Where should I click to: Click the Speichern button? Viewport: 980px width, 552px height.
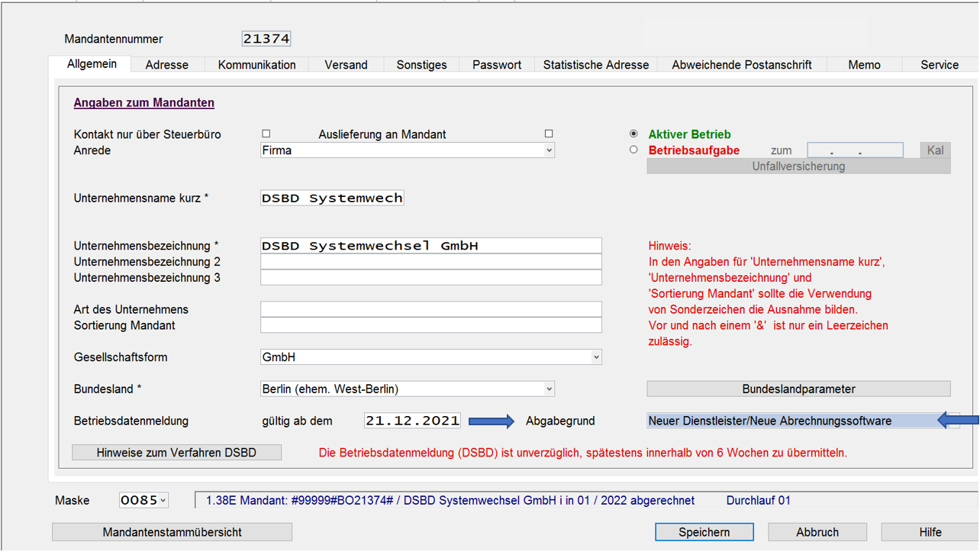click(x=704, y=532)
